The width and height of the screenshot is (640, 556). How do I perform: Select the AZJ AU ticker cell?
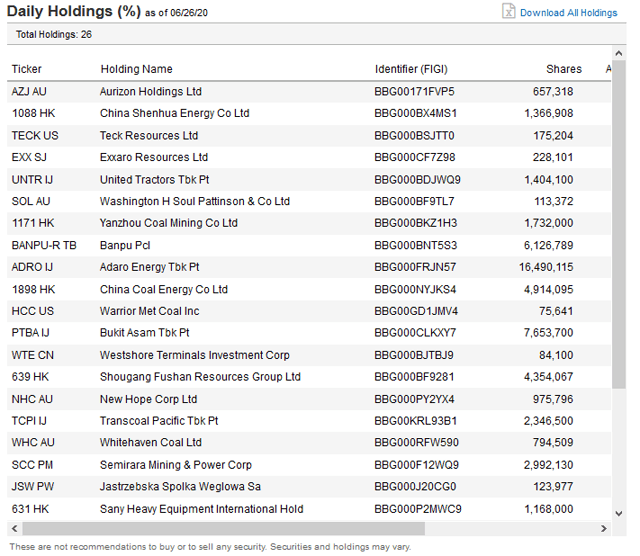coord(29,91)
